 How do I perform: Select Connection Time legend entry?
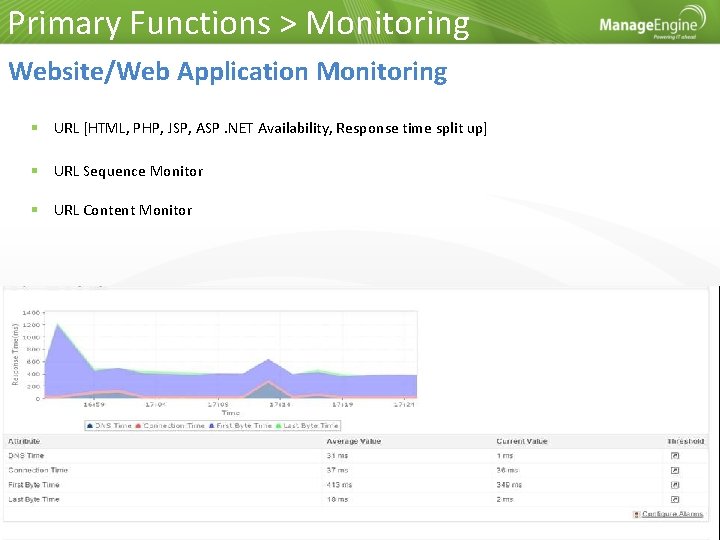[x=170, y=426]
